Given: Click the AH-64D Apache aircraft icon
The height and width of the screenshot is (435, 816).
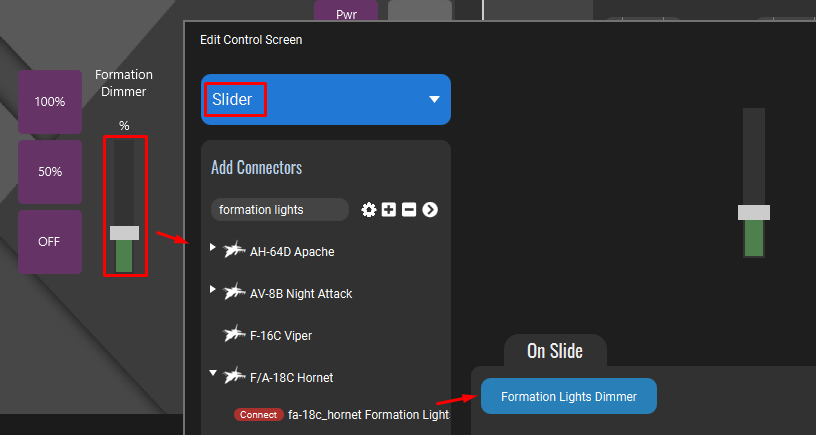Looking at the screenshot, I should tap(234, 250).
